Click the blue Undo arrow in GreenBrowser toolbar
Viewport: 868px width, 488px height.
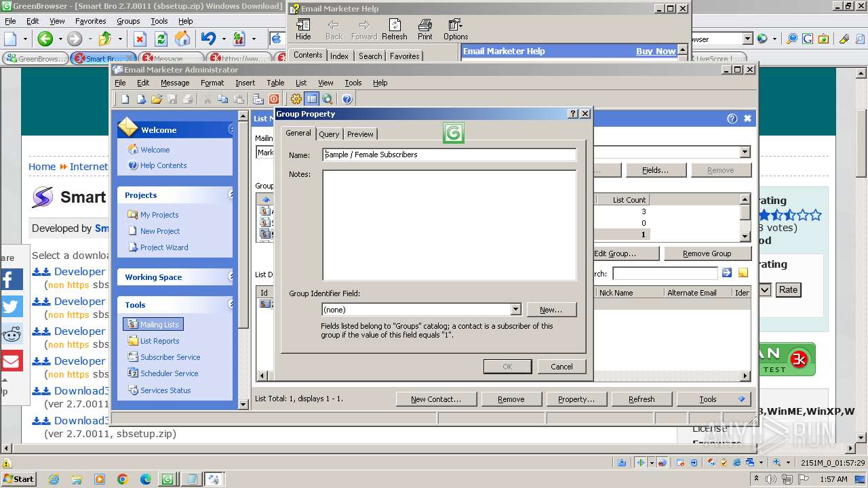tap(208, 39)
